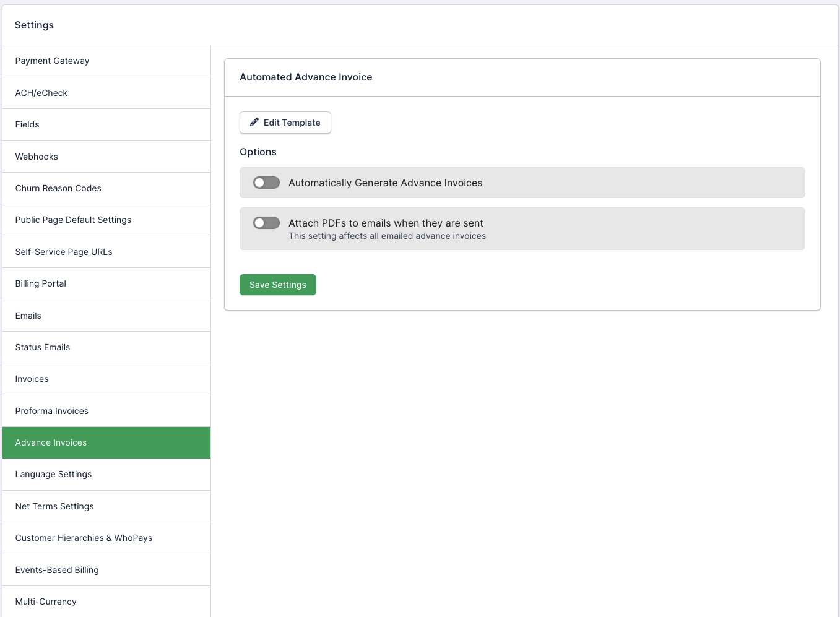
Task: Open the Billing Portal settings
Action: [41, 283]
